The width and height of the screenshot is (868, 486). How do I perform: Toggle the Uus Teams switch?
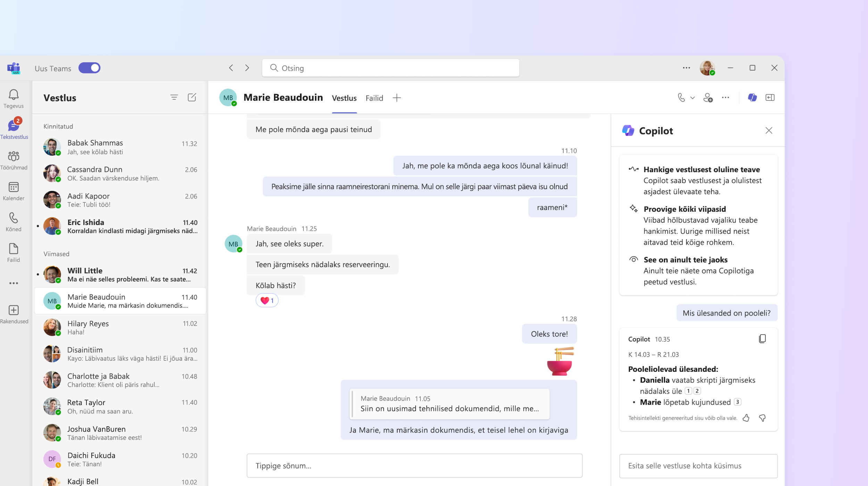(89, 68)
